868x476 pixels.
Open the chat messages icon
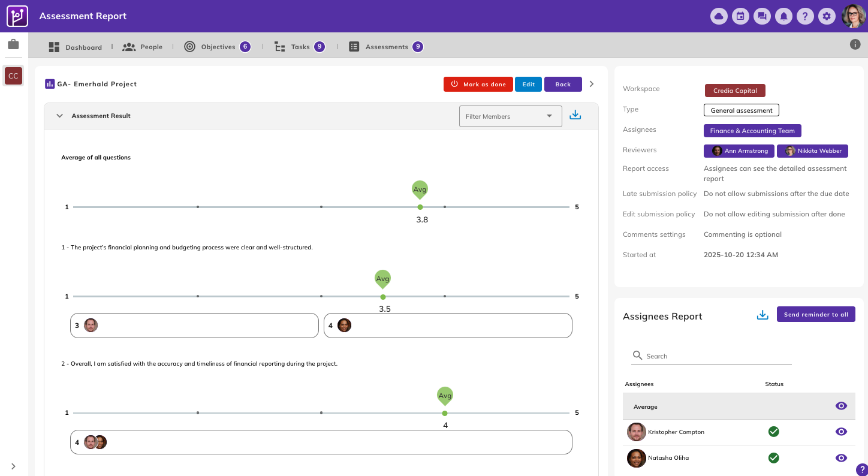coord(762,16)
